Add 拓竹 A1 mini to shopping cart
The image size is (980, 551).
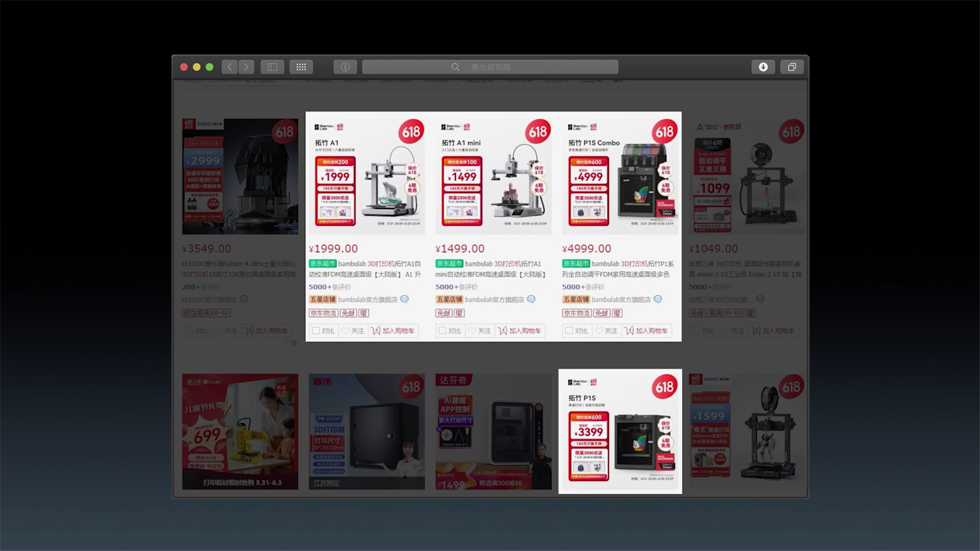click(x=520, y=331)
